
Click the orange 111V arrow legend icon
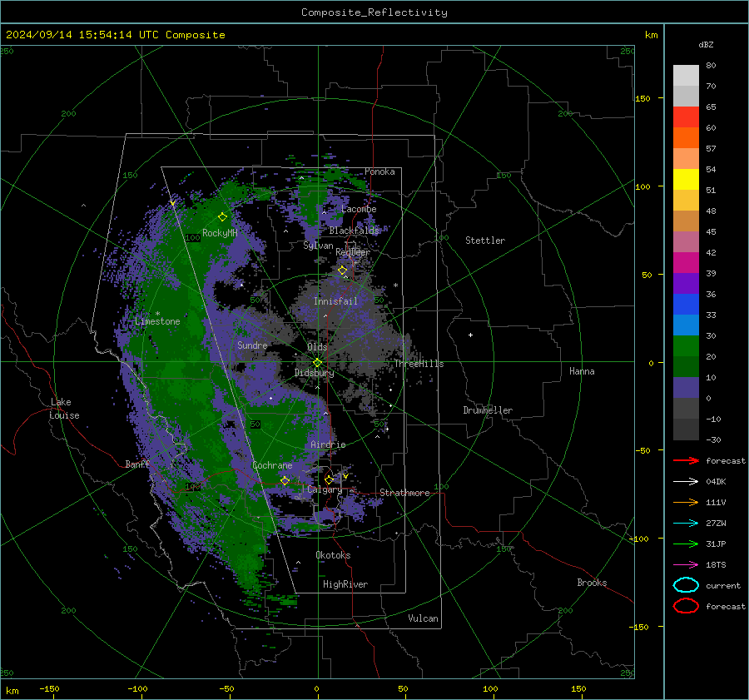tap(686, 502)
